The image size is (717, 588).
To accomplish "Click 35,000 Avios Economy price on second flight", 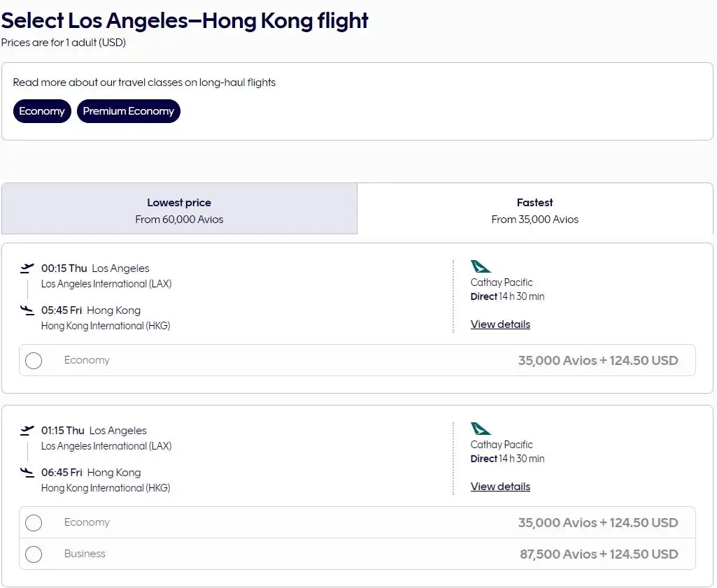I will click(x=597, y=523).
